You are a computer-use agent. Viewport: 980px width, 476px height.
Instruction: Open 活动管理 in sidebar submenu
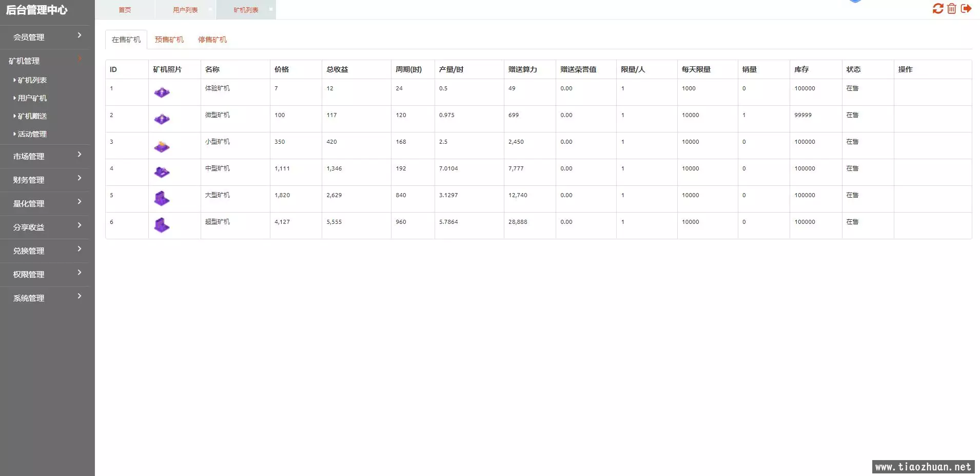click(x=32, y=134)
